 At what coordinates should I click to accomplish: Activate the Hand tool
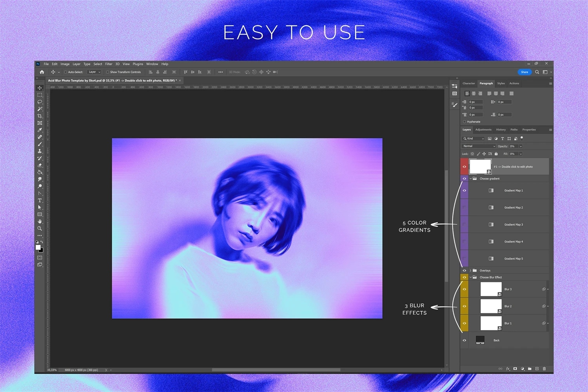40,221
